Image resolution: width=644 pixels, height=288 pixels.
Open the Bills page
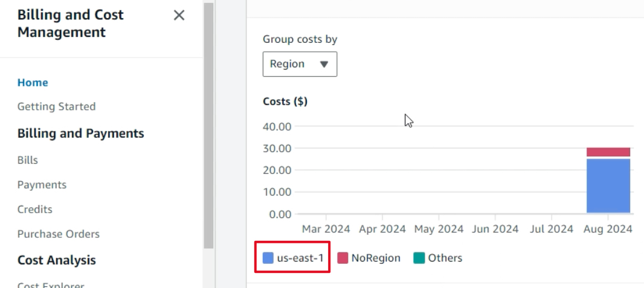[x=28, y=161]
